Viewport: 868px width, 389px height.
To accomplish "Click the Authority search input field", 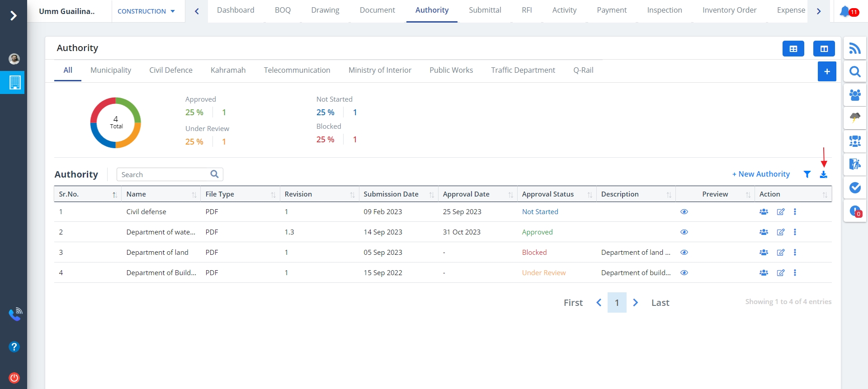I will click(163, 174).
